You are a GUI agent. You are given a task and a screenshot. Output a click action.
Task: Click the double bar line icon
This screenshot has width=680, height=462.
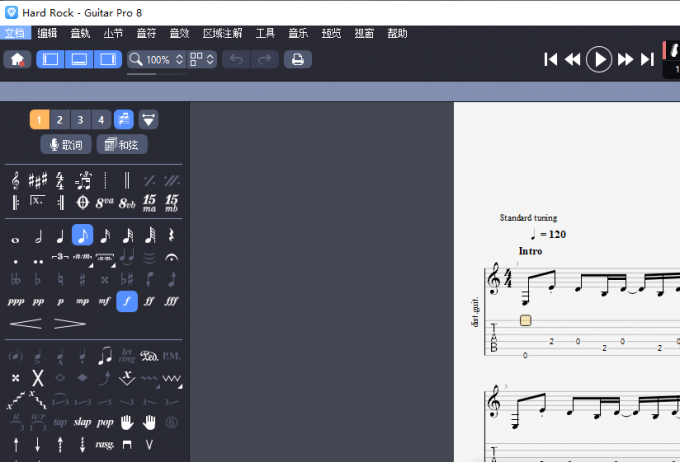point(127,180)
